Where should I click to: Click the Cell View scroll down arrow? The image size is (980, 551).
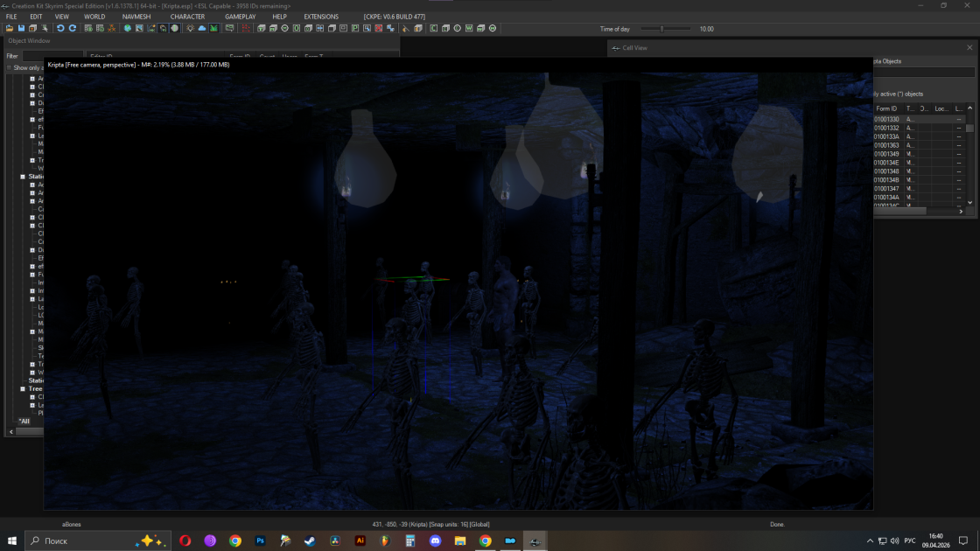click(970, 202)
